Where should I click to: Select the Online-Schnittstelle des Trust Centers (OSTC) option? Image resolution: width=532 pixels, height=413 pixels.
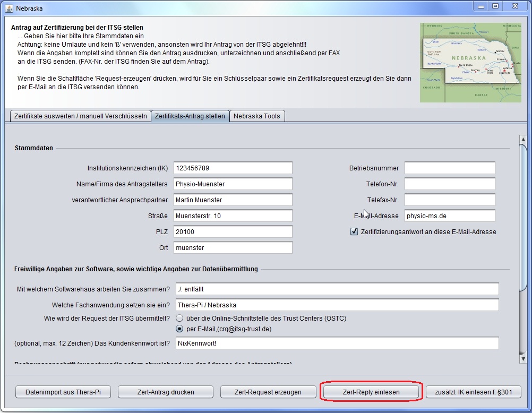[179, 319]
